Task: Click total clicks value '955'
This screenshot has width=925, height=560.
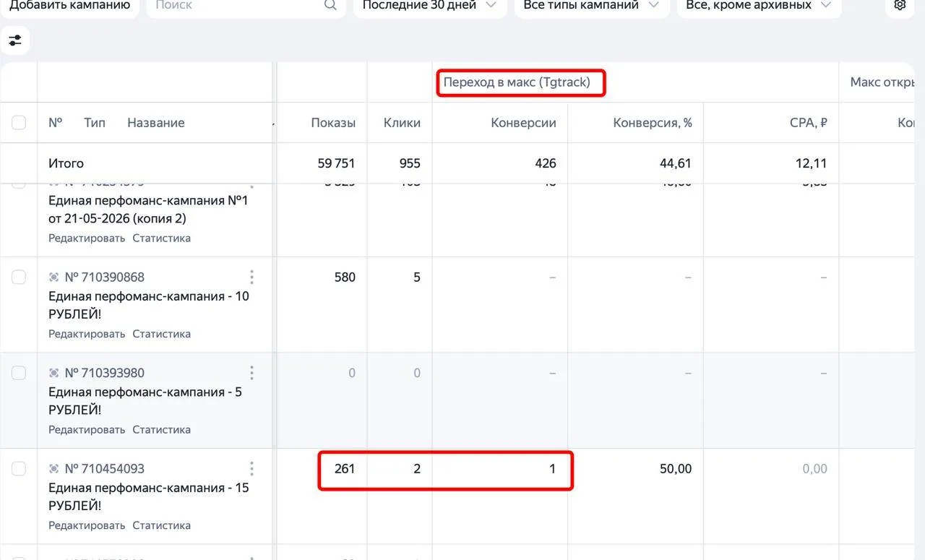Action: coord(410,163)
